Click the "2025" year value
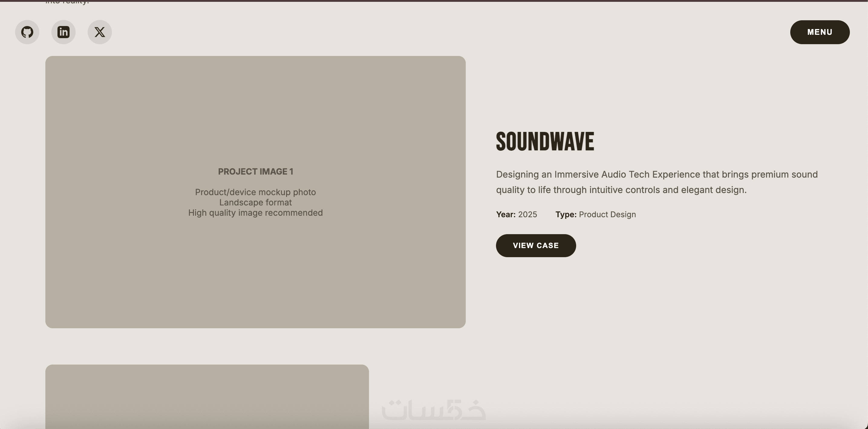868x429 pixels. click(x=527, y=215)
